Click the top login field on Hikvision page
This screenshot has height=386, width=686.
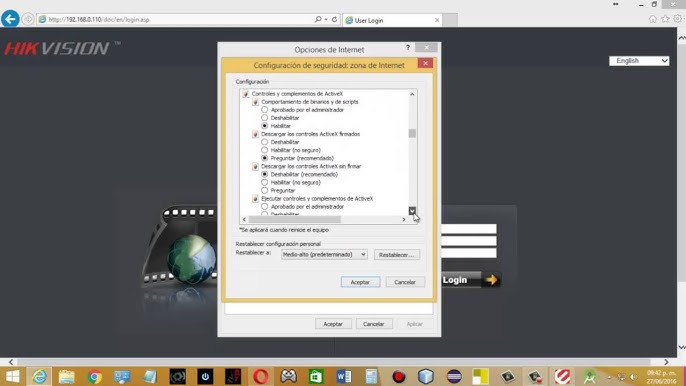(469, 229)
